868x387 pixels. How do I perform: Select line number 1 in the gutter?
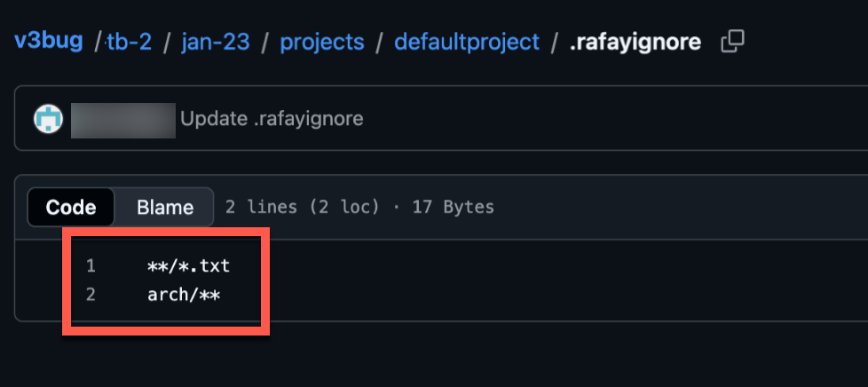click(x=91, y=265)
